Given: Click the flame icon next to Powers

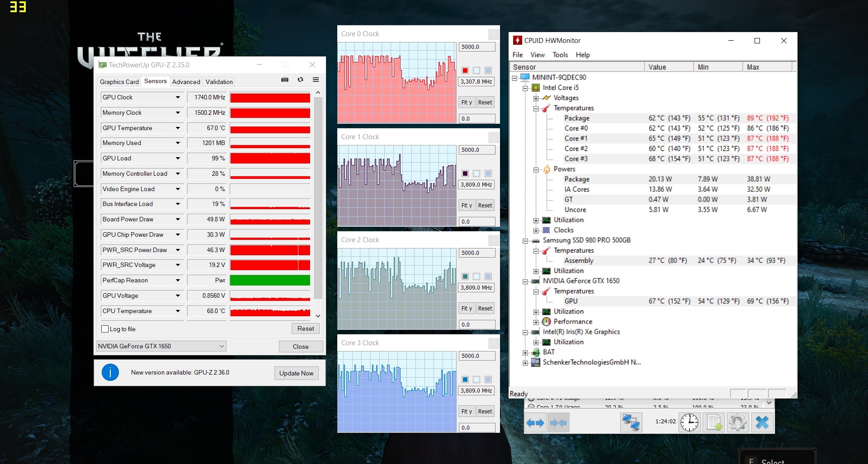Looking at the screenshot, I should (547, 169).
